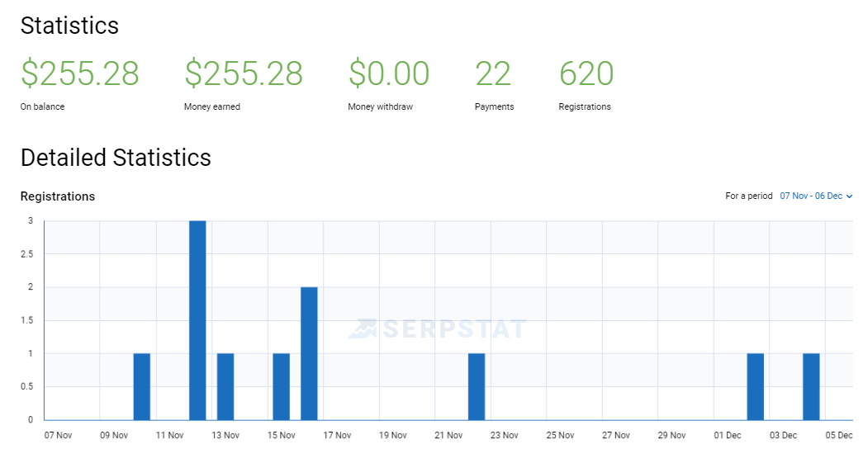Click the bar at 22 Nov

point(477,386)
